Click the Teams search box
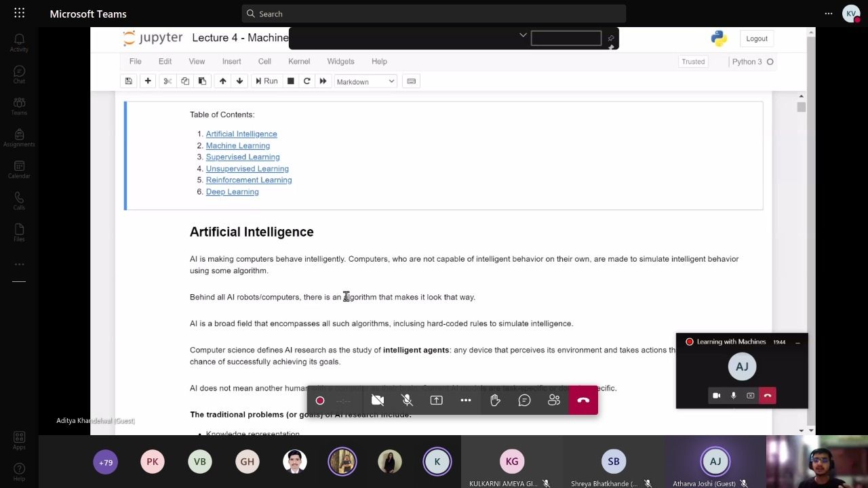Image resolution: width=868 pixels, height=488 pixels. (434, 14)
